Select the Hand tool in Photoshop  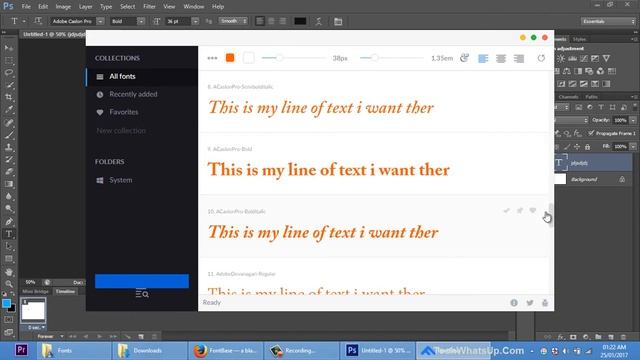click(x=9, y=271)
